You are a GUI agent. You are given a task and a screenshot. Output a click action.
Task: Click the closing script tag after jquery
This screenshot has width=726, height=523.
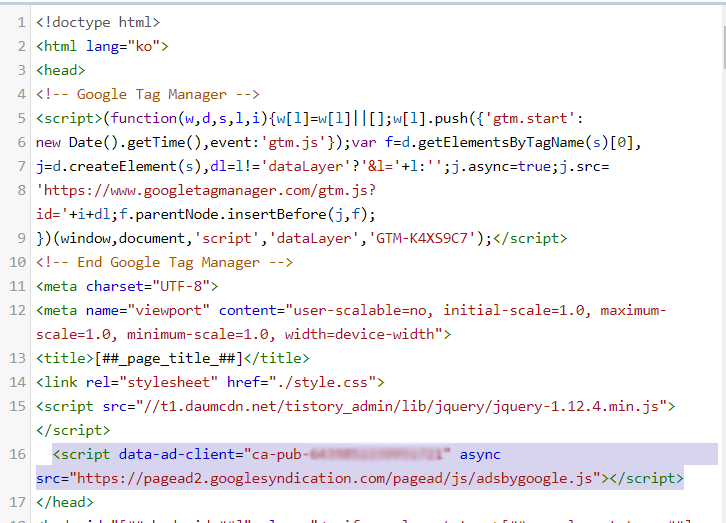(x=73, y=431)
